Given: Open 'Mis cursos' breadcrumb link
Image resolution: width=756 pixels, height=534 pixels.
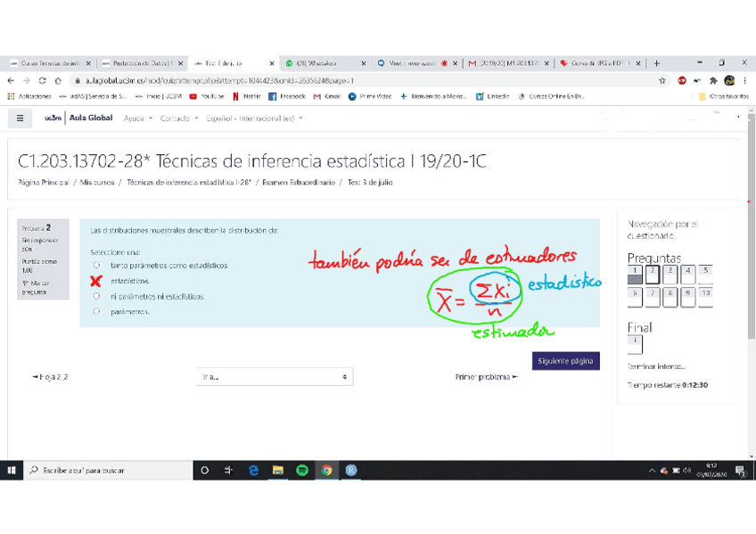Looking at the screenshot, I should pos(97,183).
